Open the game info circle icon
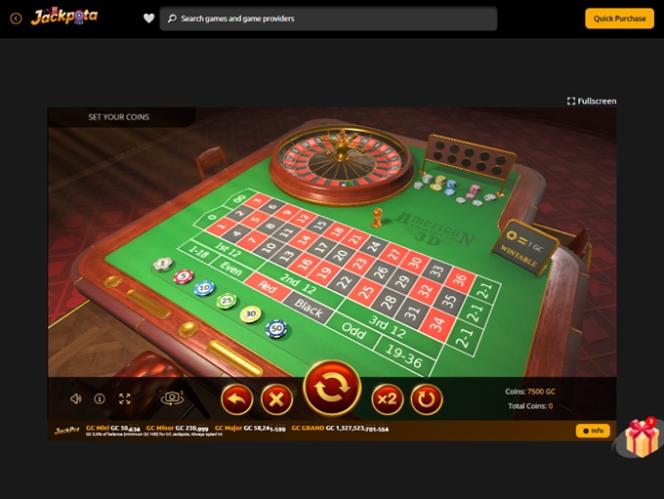Image resolution: width=664 pixels, height=499 pixels. pos(100,399)
